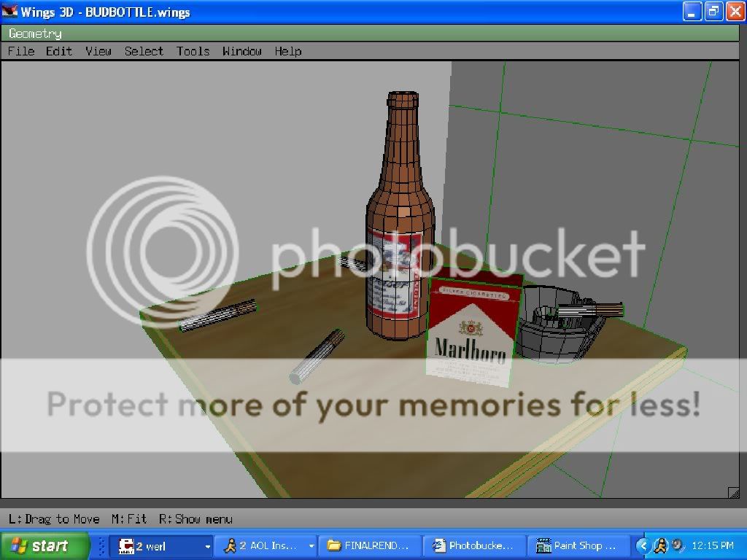The image size is (747, 560).
Task: Click the resize grip in viewport corner
Action: pos(733,492)
